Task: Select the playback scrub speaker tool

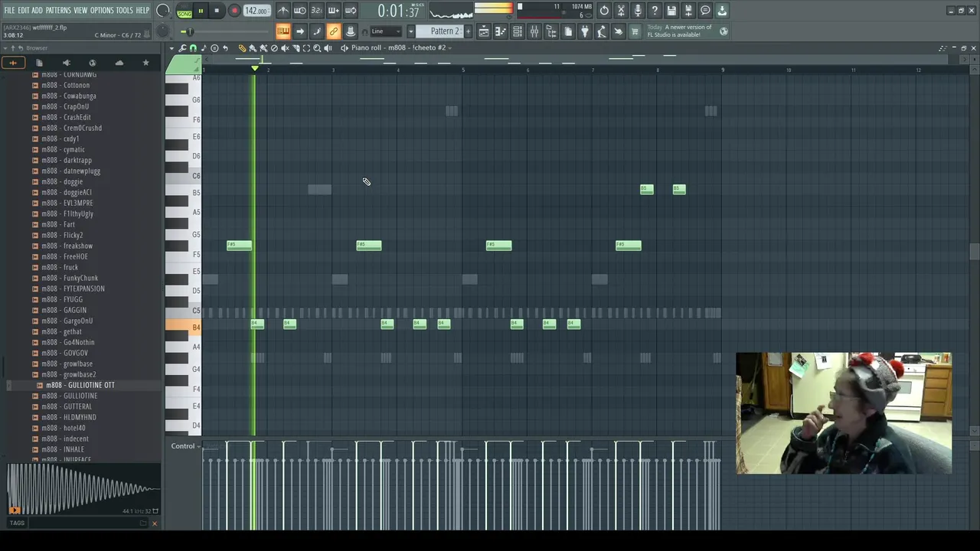Action: tap(328, 48)
